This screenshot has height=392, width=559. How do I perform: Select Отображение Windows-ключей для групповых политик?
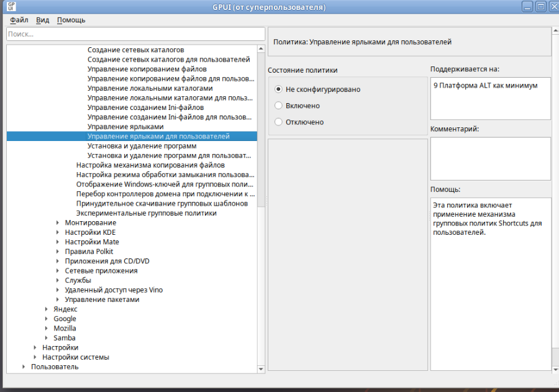pyautogui.click(x=165, y=185)
